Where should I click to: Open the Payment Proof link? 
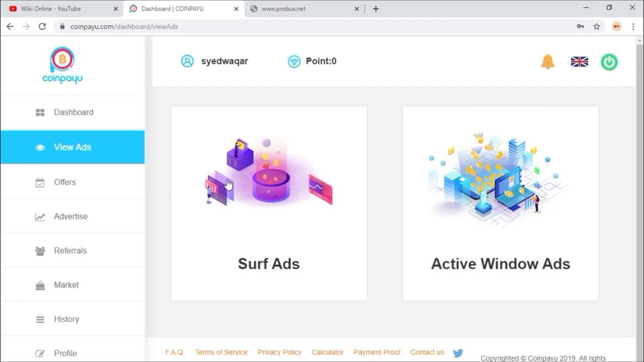tap(377, 352)
